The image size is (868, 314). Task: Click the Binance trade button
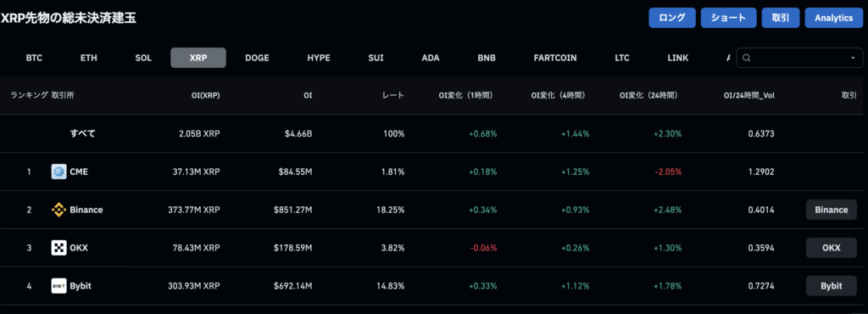pos(832,210)
